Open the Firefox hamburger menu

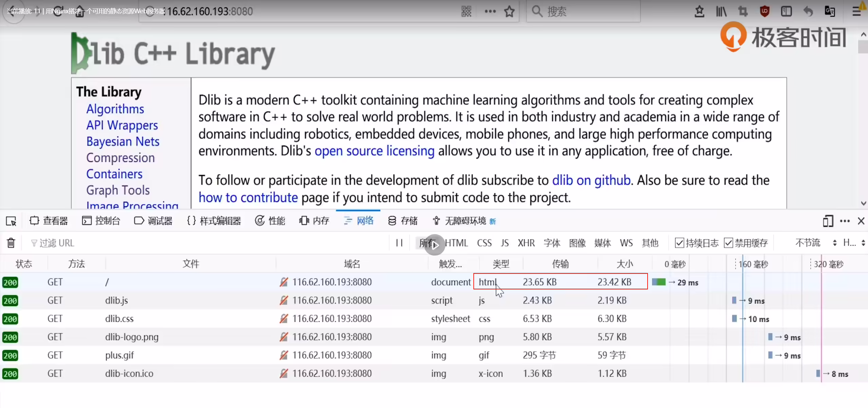[x=856, y=12]
